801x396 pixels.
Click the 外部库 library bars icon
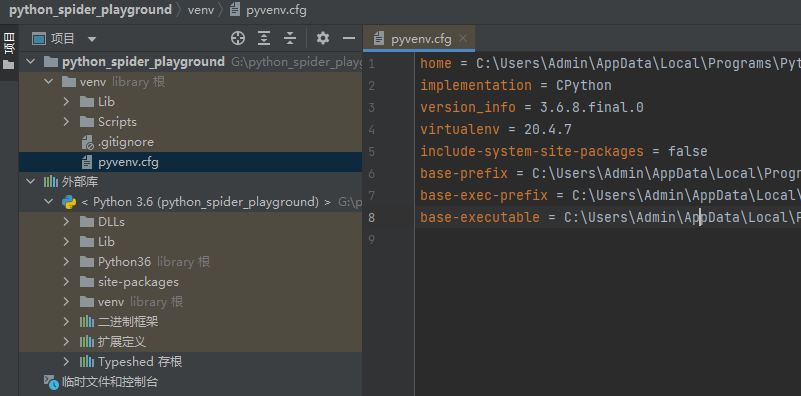[51, 181]
